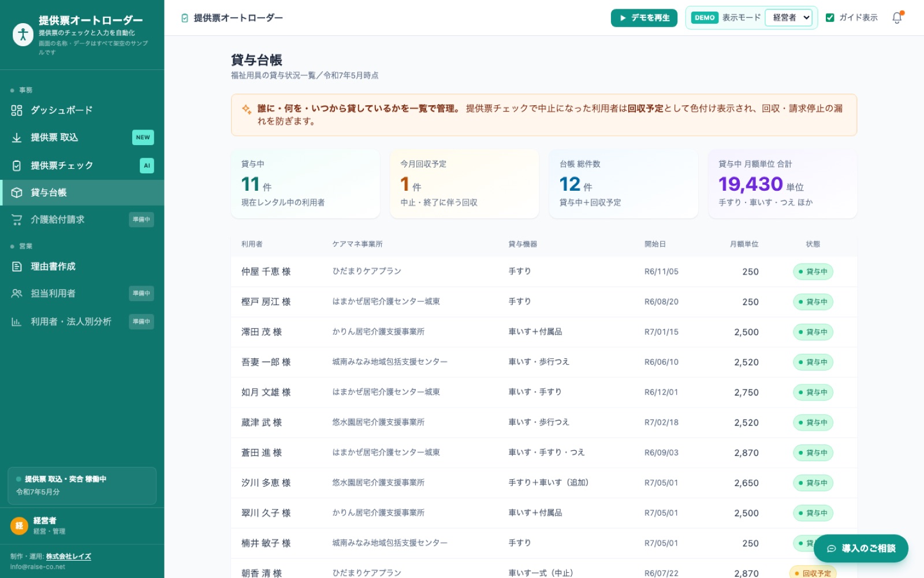Open the 株式会社レイズ link
The image size is (924, 578).
[x=68, y=557]
